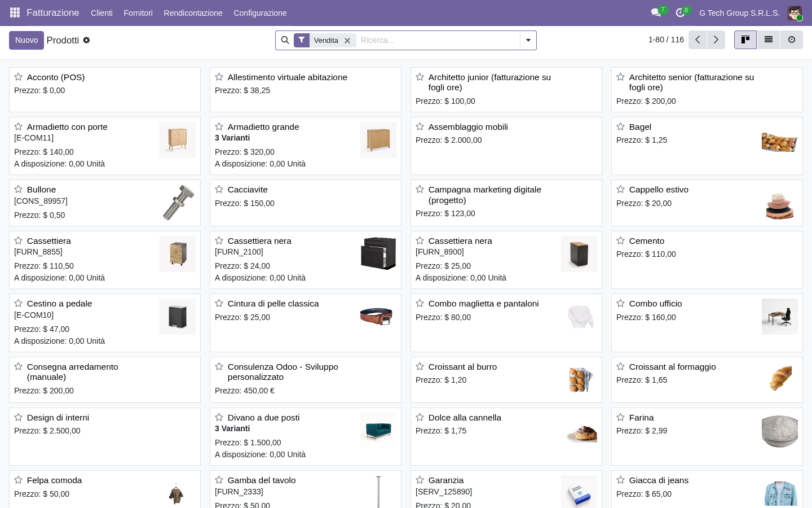Mark Armadietto grande as favorite
Image resolution: width=812 pixels, height=508 pixels.
[x=219, y=126]
